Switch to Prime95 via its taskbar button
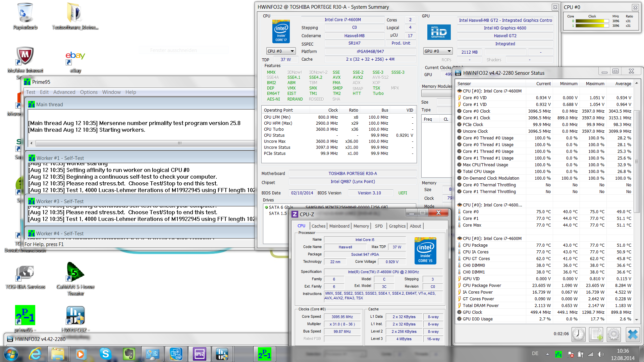This screenshot has height=362, width=644. [265, 354]
